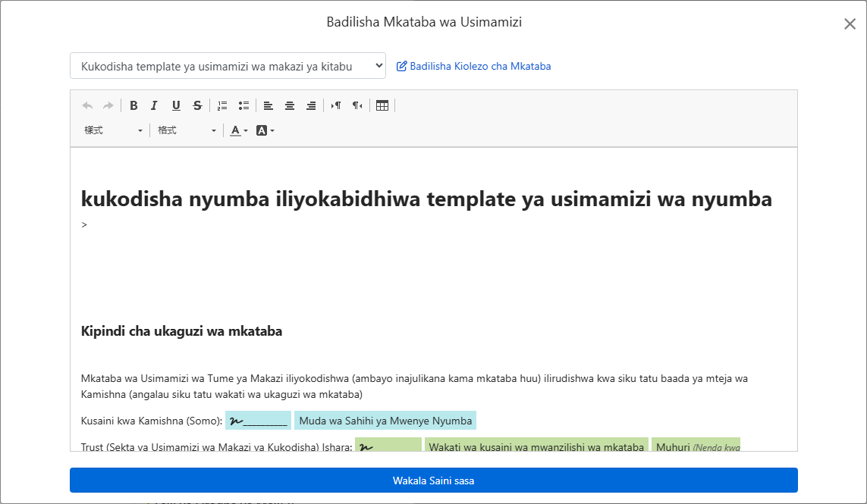Insert a bulleted list
This screenshot has height=504, width=867.
(x=243, y=105)
